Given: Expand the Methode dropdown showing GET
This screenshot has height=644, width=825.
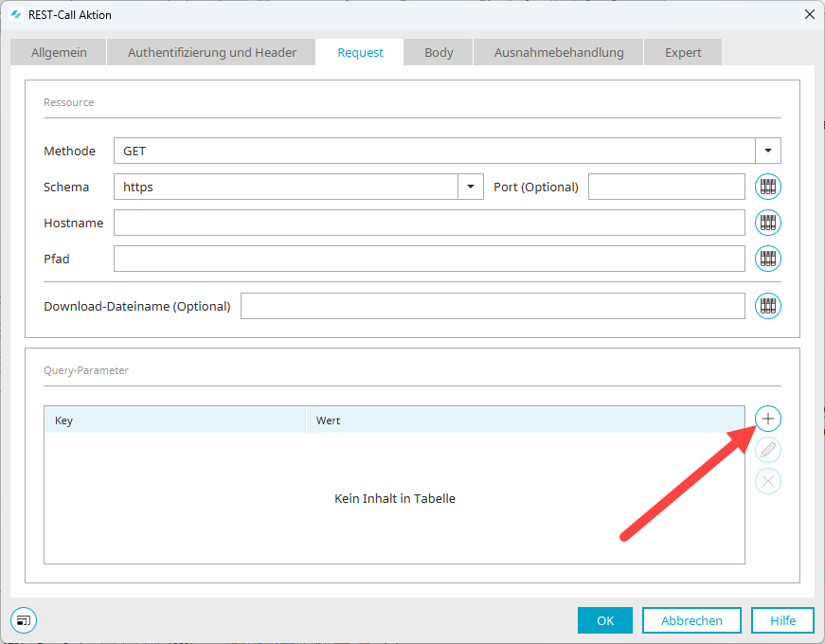Looking at the screenshot, I should (767, 151).
